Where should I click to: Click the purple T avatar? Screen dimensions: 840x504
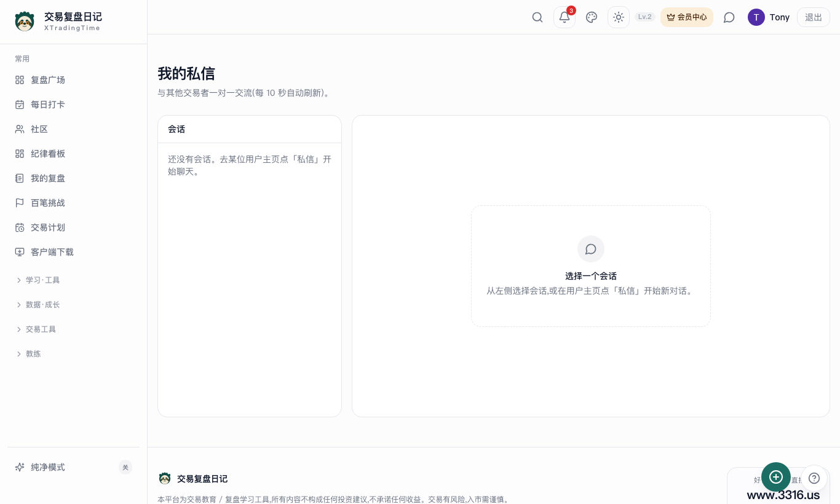(x=756, y=17)
